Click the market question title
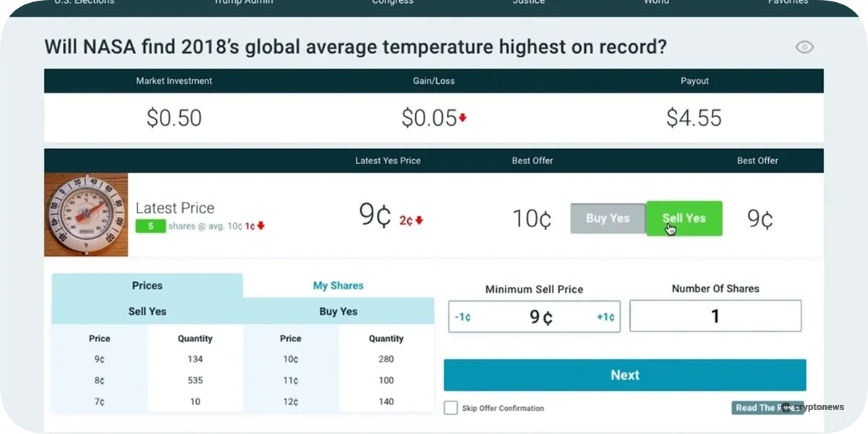Screen dimensions: 868x434 (355, 47)
